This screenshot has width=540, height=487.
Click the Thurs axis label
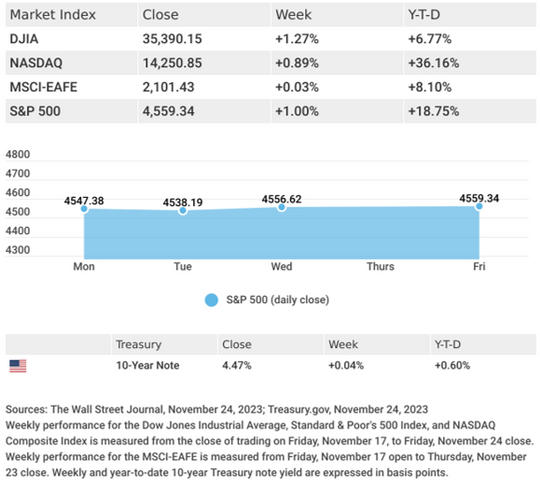380,267
